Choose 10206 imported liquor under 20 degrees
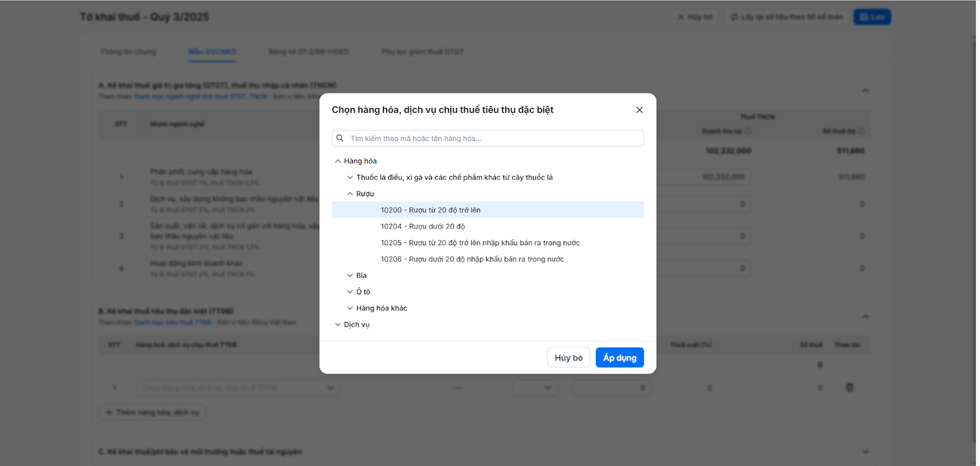This screenshot has height=466, width=980. click(x=472, y=259)
